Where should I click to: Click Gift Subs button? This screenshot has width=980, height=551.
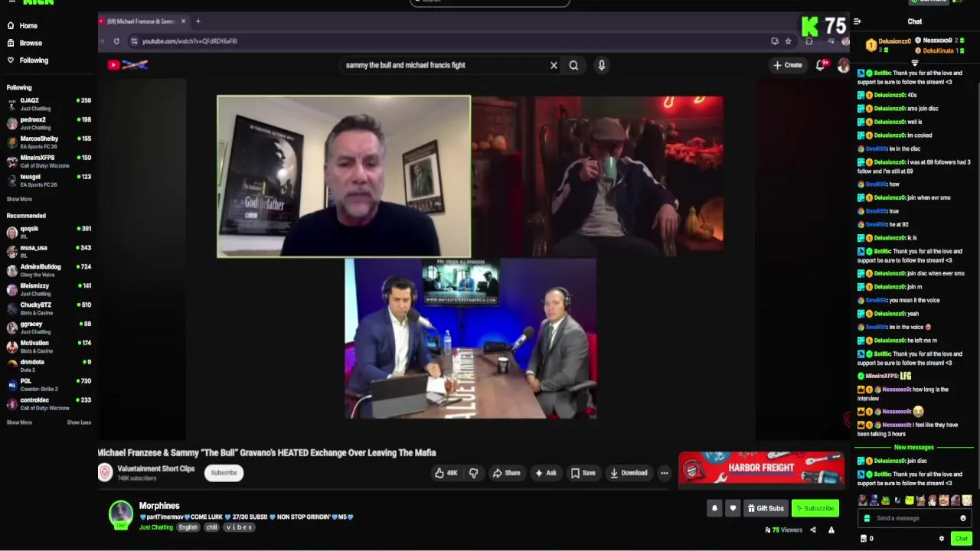[766, 508]
